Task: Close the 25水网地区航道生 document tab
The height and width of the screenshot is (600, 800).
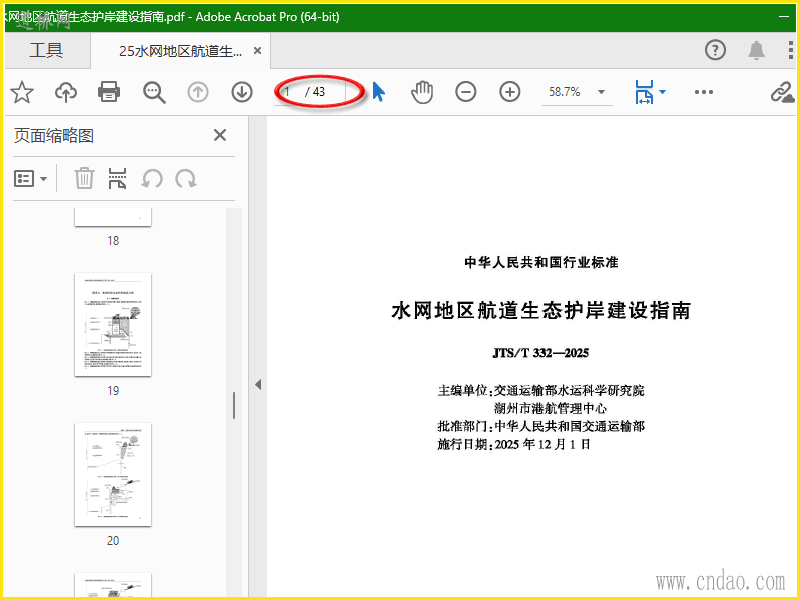Action: click(258, 51)
